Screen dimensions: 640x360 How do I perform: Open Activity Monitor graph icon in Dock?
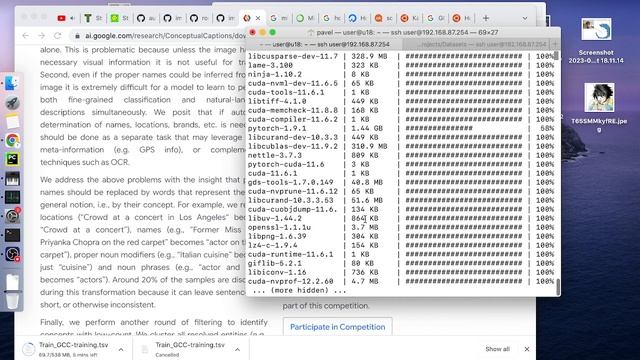pos(12,197)
